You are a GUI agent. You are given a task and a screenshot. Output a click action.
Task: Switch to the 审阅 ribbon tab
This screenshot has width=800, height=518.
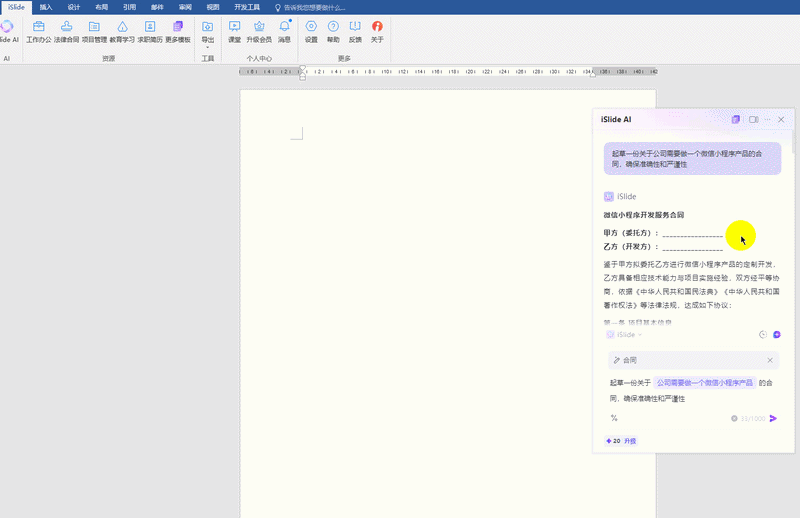(x=185, y=7)
